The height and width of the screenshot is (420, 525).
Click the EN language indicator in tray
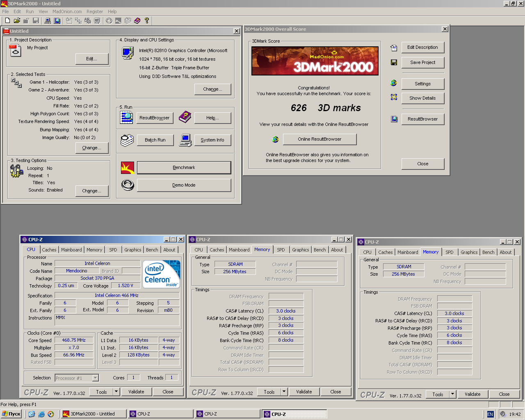490,414
